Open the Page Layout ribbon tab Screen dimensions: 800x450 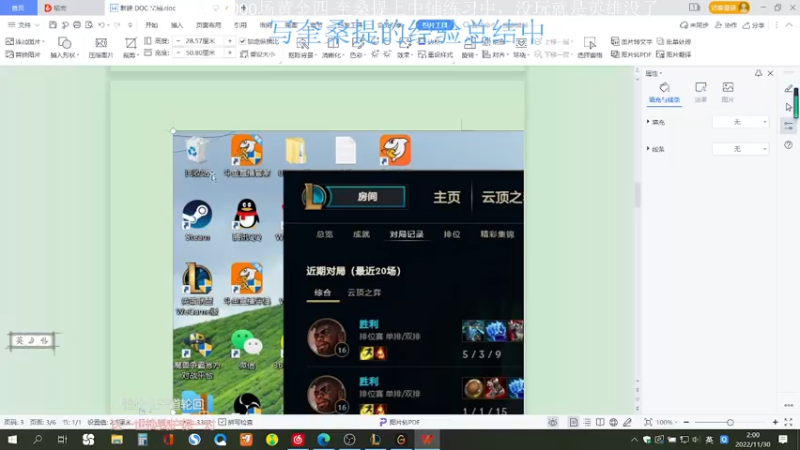209,24
